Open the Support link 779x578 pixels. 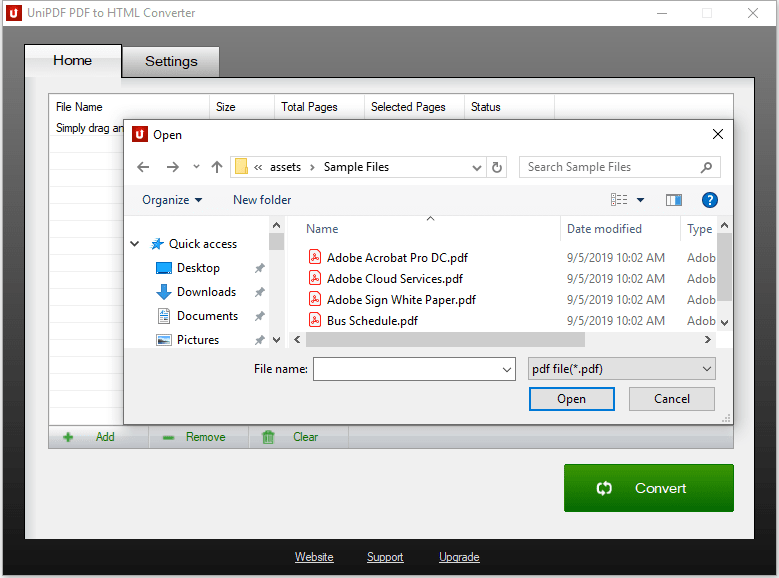coord(385,557)
